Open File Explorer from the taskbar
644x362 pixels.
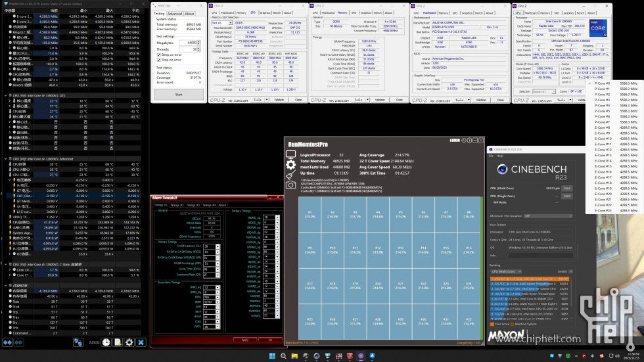[294, 356]
